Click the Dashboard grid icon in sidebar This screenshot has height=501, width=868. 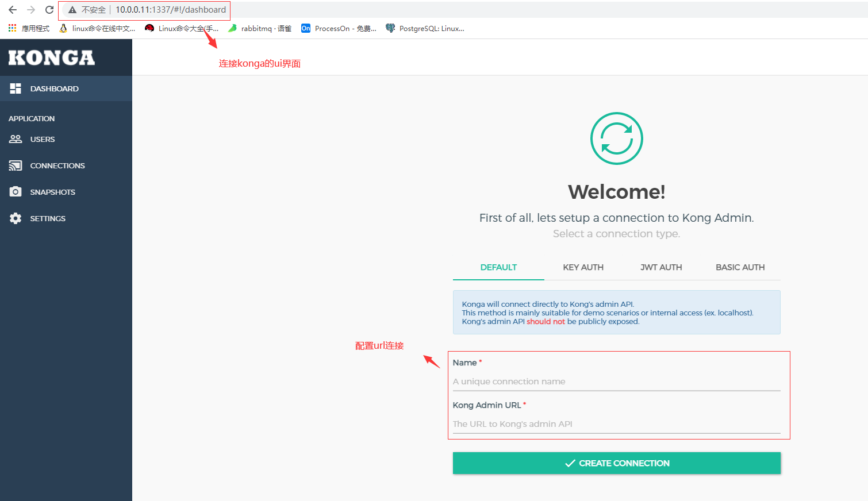tap(16, 88)
